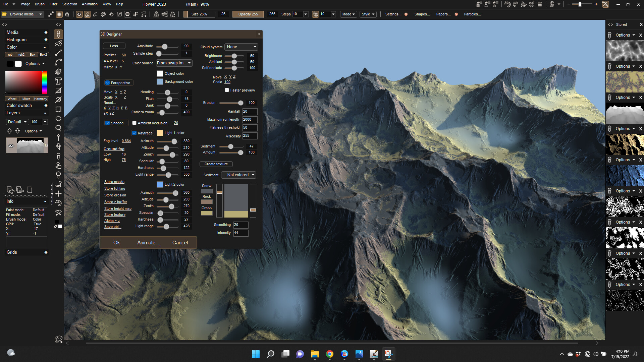The height and width of the screenshot is (362, 644).
Task: Switch to the Box2 tab in the Color panel
Action: (x=43, y=54)
